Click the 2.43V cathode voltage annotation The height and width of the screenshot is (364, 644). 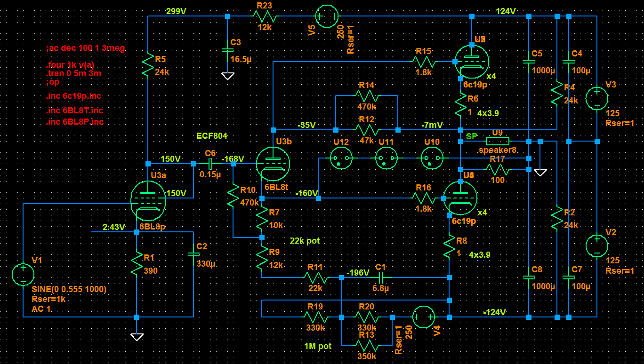113,227
